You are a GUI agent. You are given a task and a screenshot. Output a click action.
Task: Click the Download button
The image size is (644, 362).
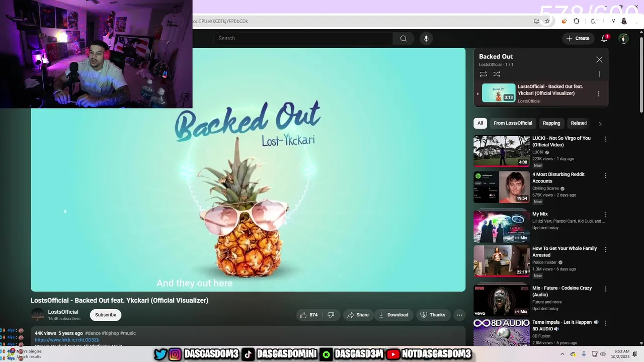(393, 315)
